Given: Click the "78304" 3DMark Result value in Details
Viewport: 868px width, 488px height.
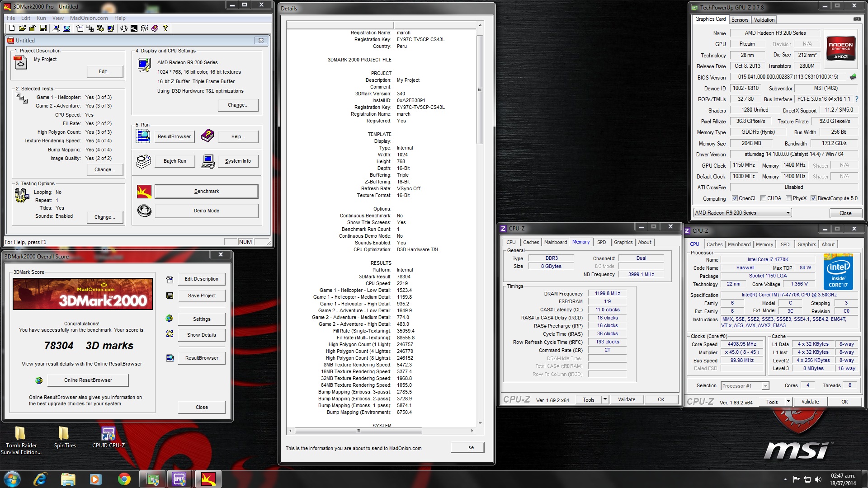Looking at the screenshot, I should 404,277.
